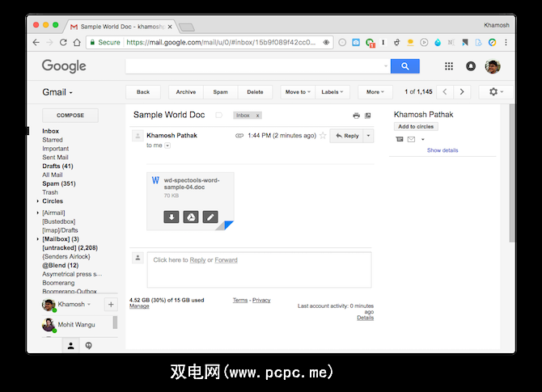This screenshot has height=392, width=542.
Task: Go to Chrome home page icon
Action: [77, 43]
